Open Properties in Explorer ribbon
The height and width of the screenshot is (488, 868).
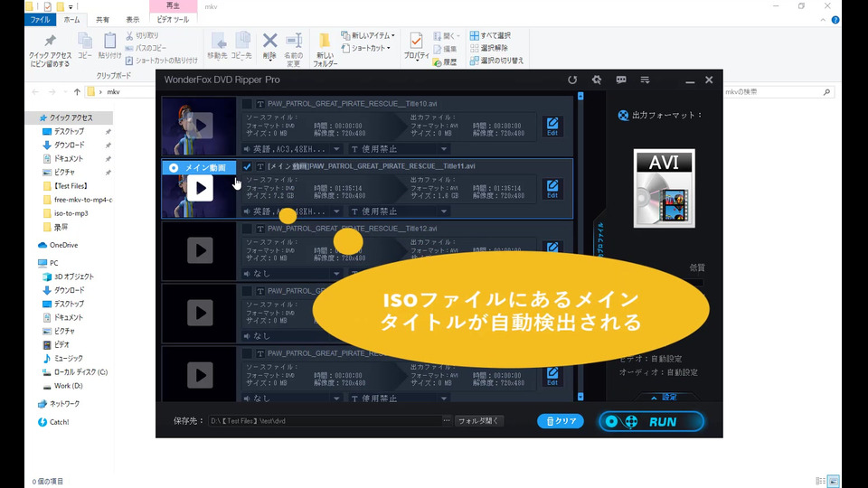tap(416, 46)
